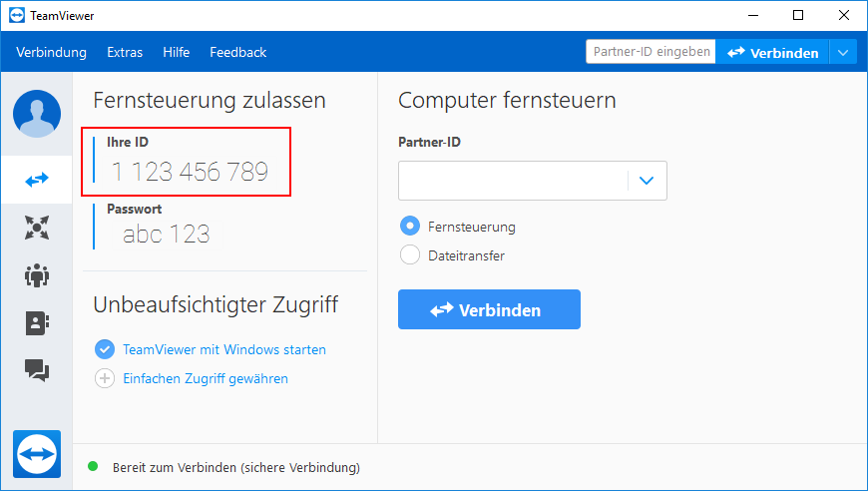Open TeamViewer mit Windows starten link
This screenshot has width=868, height=491.
(x=224, y=350)
